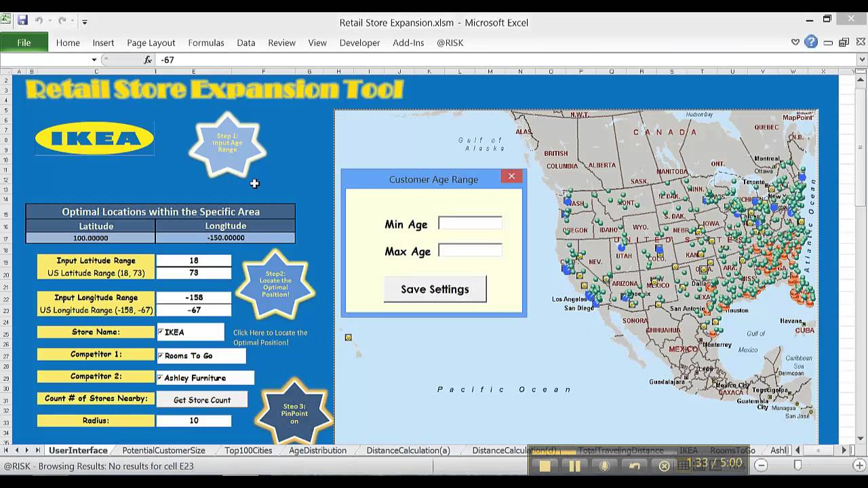Cancel the recording with the circled X icon
This screenshot has width=868, height=488.
point(664,466)
